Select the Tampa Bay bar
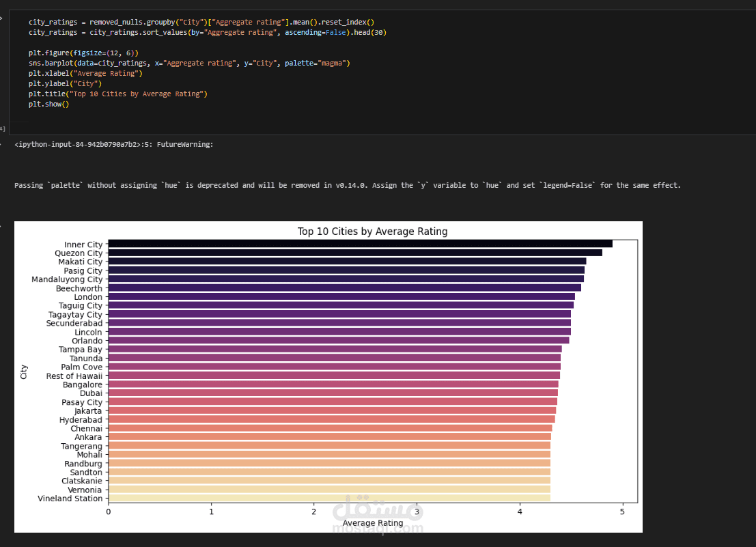756x547 pixels. click(x=335, y=349)
